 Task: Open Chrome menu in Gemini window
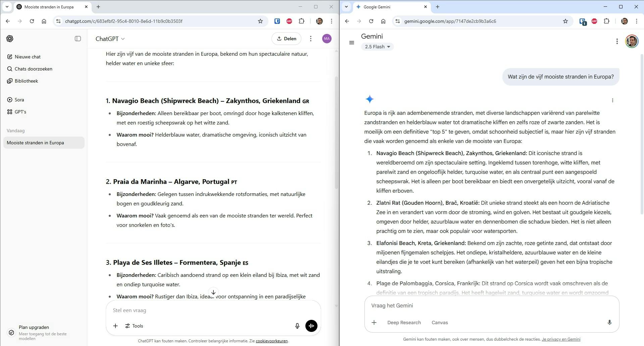point(637,21)
